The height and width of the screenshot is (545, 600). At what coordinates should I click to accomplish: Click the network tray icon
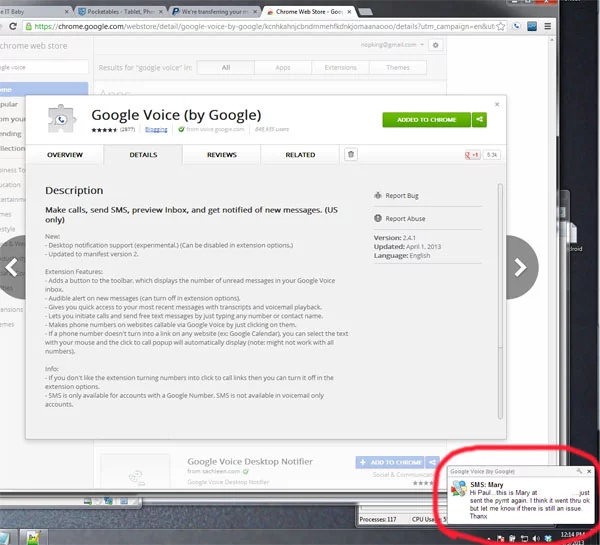coord(524,538)
